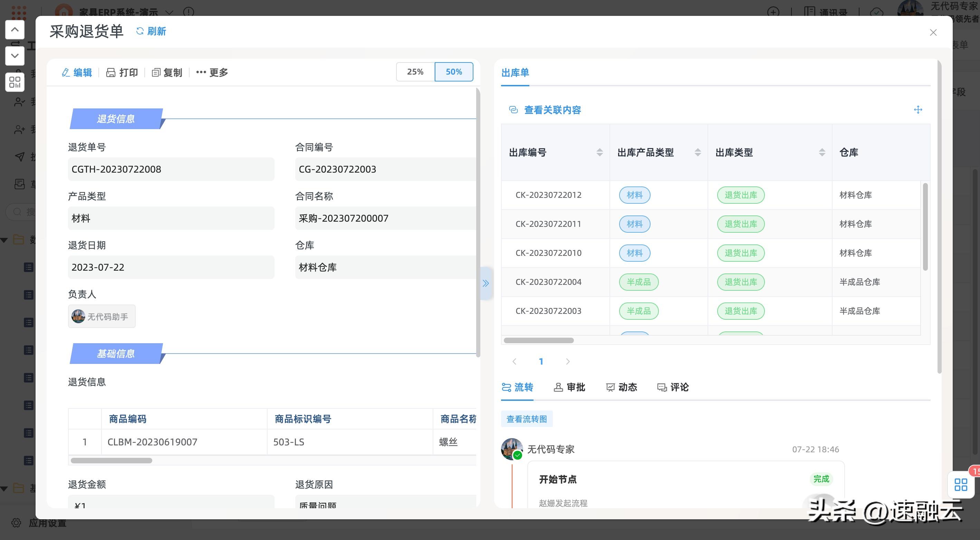Click the 503-LS identifier cell
The width and height of the screenshot is (980, 540).
350,442
